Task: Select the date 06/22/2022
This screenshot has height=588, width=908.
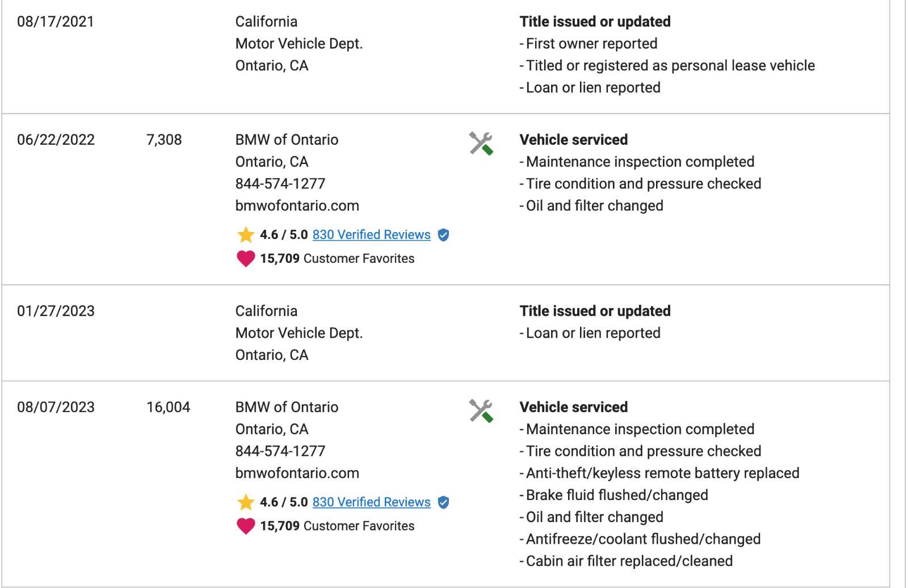Action: point(56,140)
